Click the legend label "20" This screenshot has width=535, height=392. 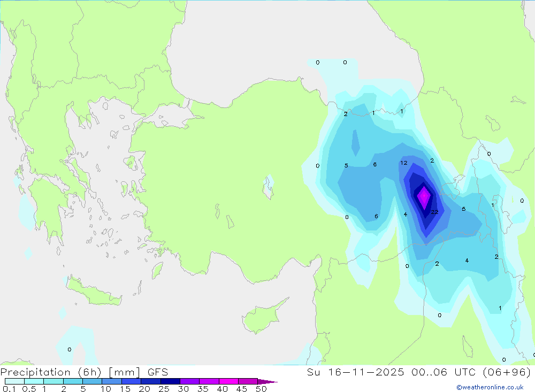(x=144, y=389)
